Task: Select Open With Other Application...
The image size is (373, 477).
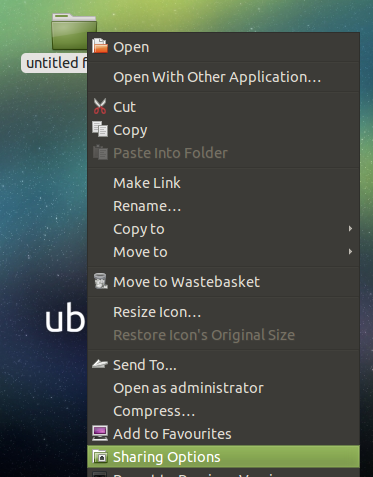Action: click(223, 77)
